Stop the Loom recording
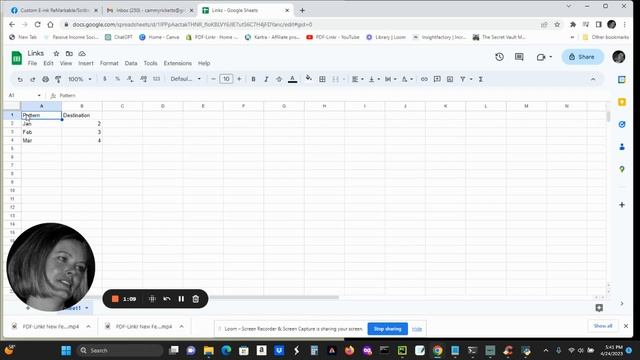The width and height of the screenshot is (640, 360). (115, 299)
